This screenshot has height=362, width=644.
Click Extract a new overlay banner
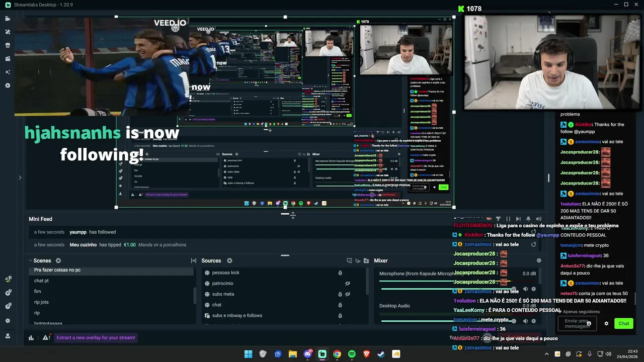point(96,338)
